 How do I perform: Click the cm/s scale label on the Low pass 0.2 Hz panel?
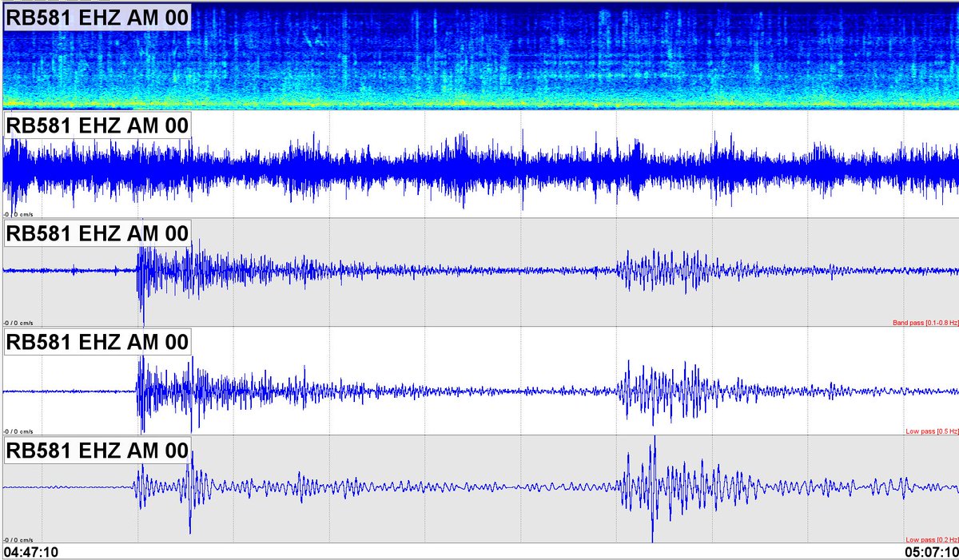coord(17,539)
